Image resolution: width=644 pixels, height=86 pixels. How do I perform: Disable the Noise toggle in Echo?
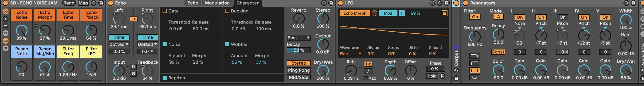(165, 44)
